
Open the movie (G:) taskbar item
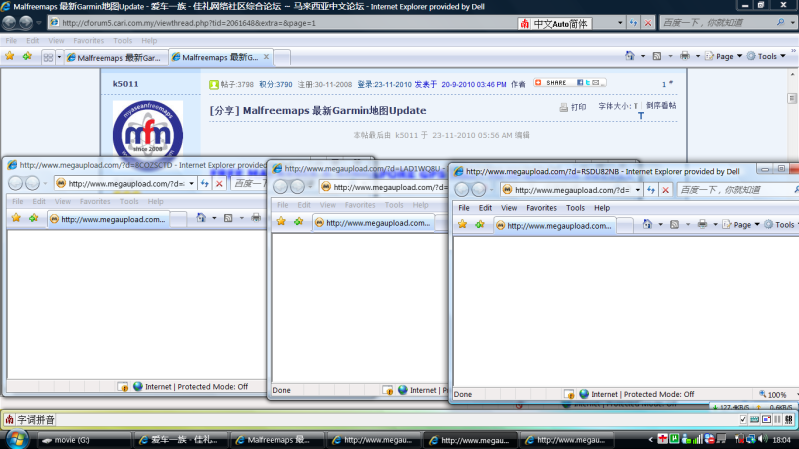click(x=82, y=439)
